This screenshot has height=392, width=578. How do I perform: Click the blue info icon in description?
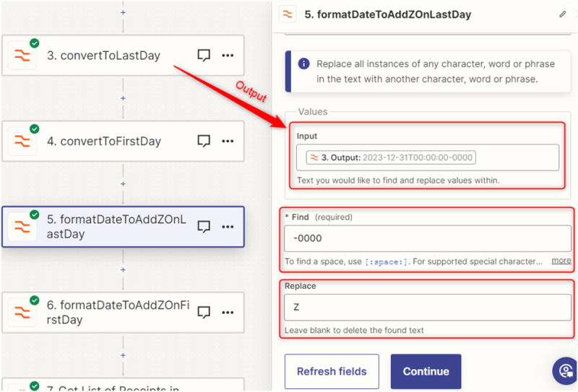(x=303, y=64)
